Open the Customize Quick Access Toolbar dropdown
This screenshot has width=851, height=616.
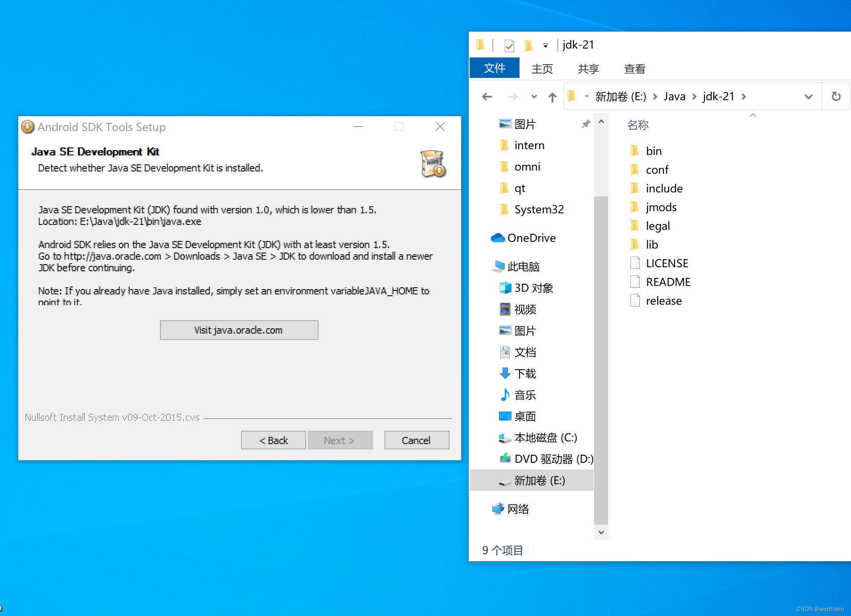click(545, 45)
